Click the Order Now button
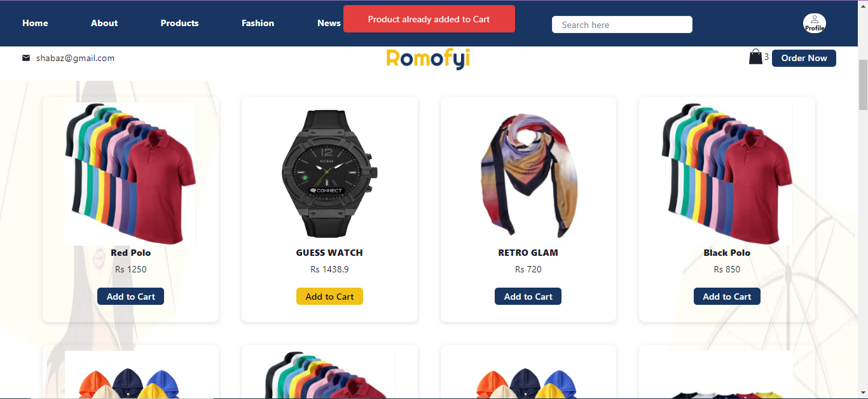This screenshot has height=399, width=868. (804, 58)
